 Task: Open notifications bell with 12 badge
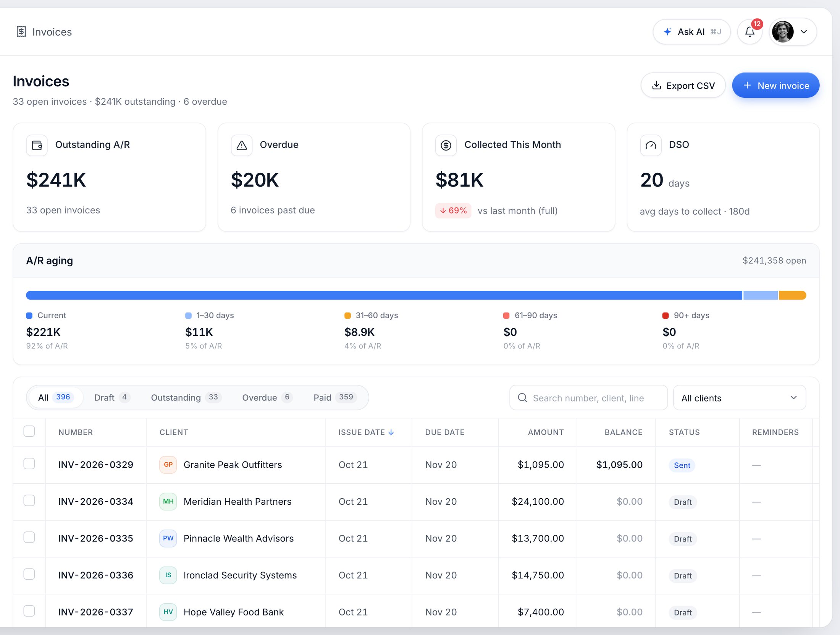pyautogui.click(x=750, y=32)
